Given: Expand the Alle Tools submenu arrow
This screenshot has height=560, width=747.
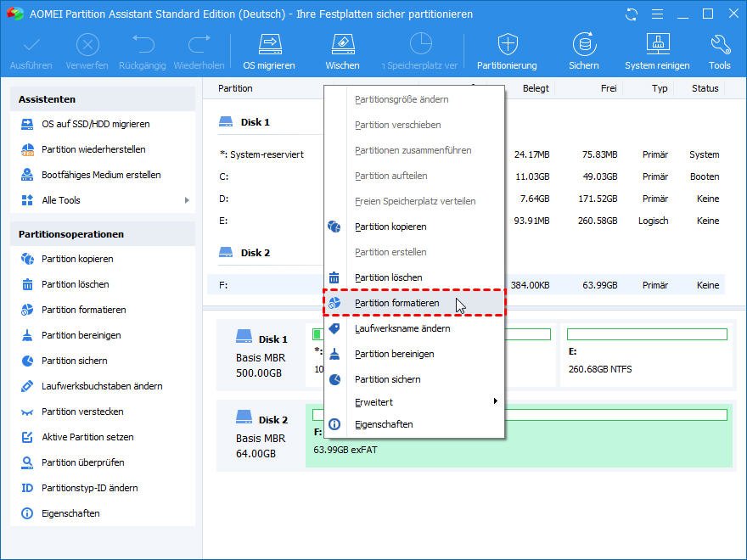Looking at the screenshot, I should [187, 200].
